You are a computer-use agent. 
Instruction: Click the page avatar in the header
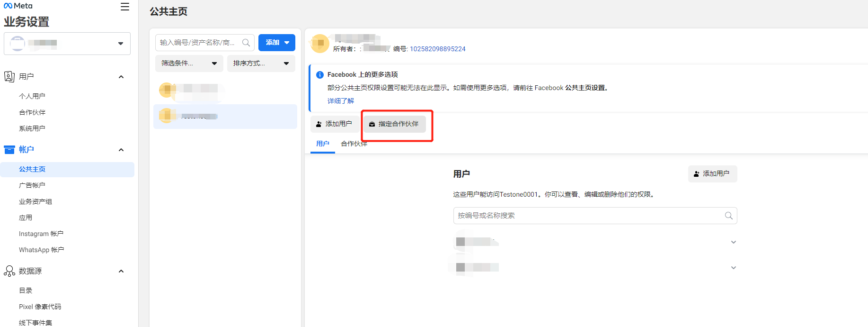pyautogui.click(x=320, y=44)
